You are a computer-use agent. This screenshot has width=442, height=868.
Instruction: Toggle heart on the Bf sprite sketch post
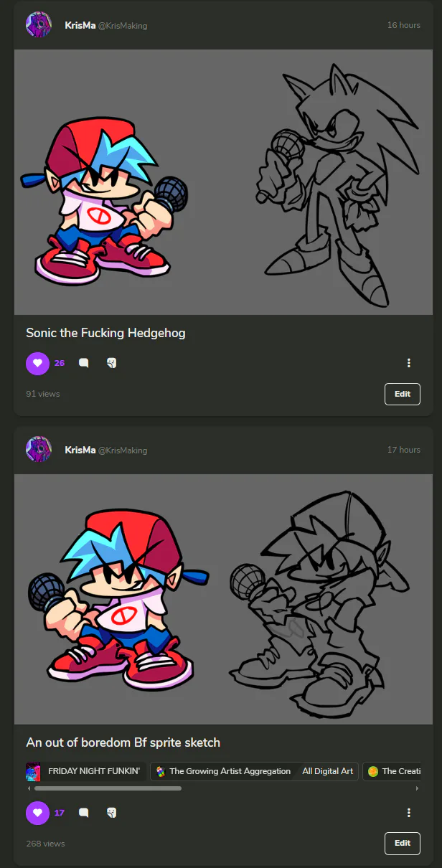click(37, 813)
